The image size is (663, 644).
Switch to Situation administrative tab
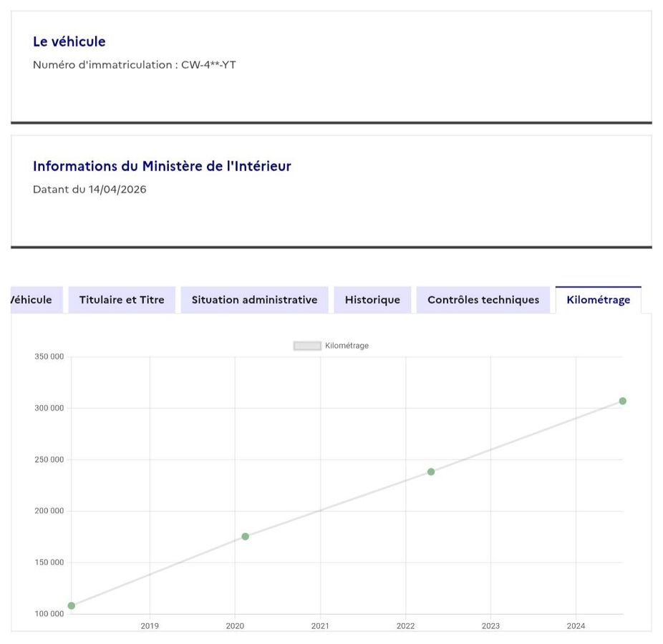coord(255,300)
